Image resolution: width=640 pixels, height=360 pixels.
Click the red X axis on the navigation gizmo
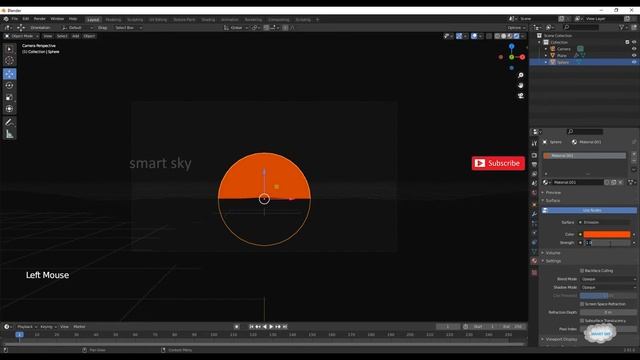coord(522,57)
